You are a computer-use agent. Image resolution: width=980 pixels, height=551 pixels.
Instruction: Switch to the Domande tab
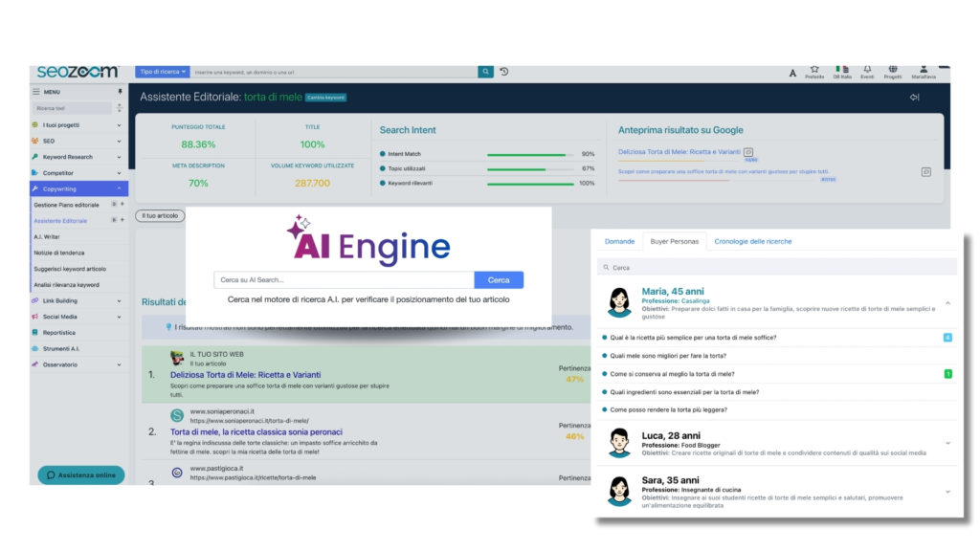click(x=619, y=241)
